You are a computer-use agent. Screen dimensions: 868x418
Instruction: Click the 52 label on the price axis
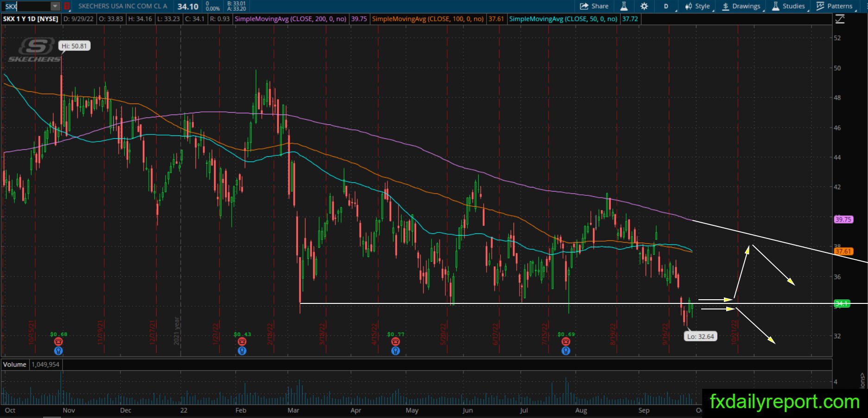click(x=837, y=38)
